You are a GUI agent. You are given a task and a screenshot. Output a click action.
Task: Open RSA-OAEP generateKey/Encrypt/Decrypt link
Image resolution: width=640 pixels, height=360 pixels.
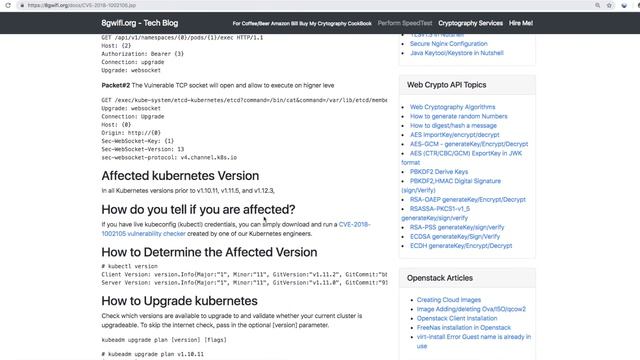(468, 200)
